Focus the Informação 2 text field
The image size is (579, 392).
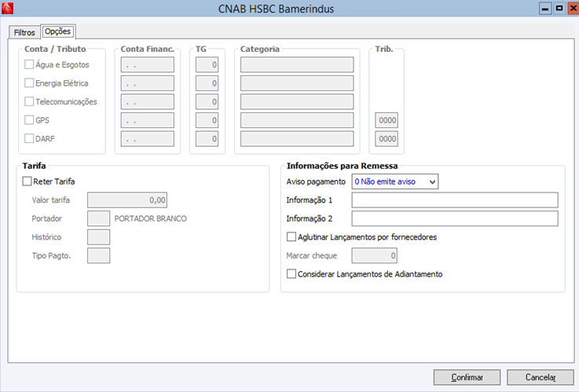[454, 218]
